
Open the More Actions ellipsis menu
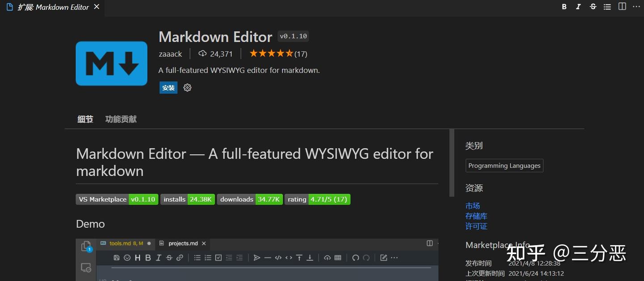636,6
